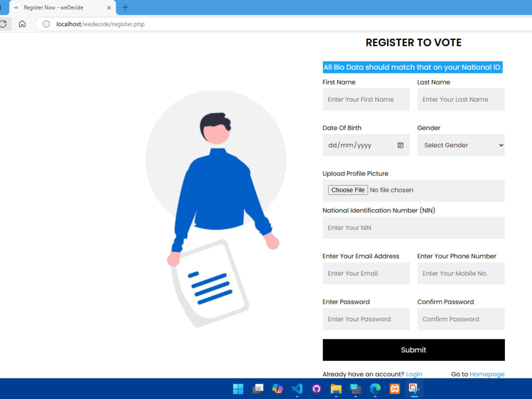Screen dimensions: 532x399
Task: Click the Email address field
Action: (366, 273)
